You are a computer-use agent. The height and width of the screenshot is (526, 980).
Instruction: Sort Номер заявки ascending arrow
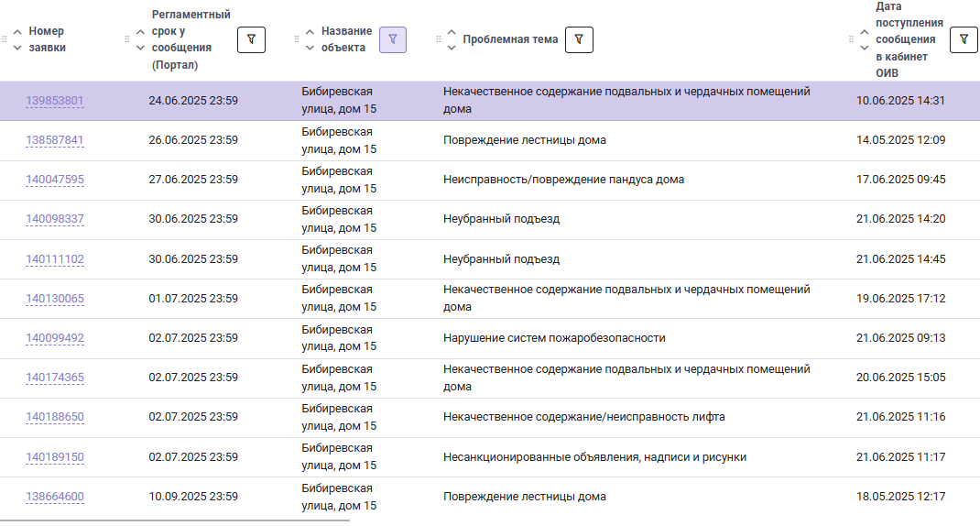point(17,31)
